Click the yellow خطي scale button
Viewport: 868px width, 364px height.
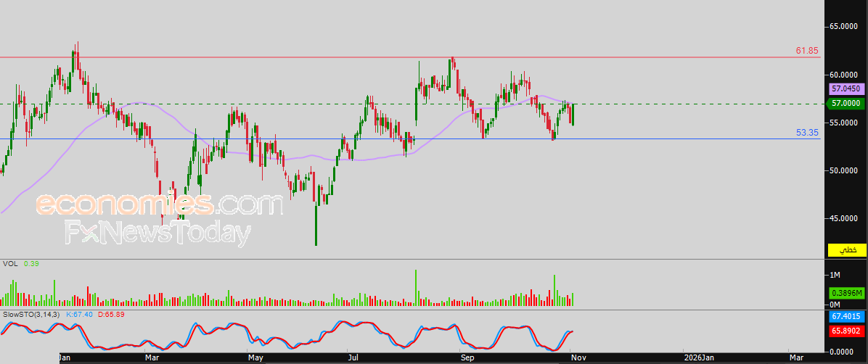click(846, 249)
